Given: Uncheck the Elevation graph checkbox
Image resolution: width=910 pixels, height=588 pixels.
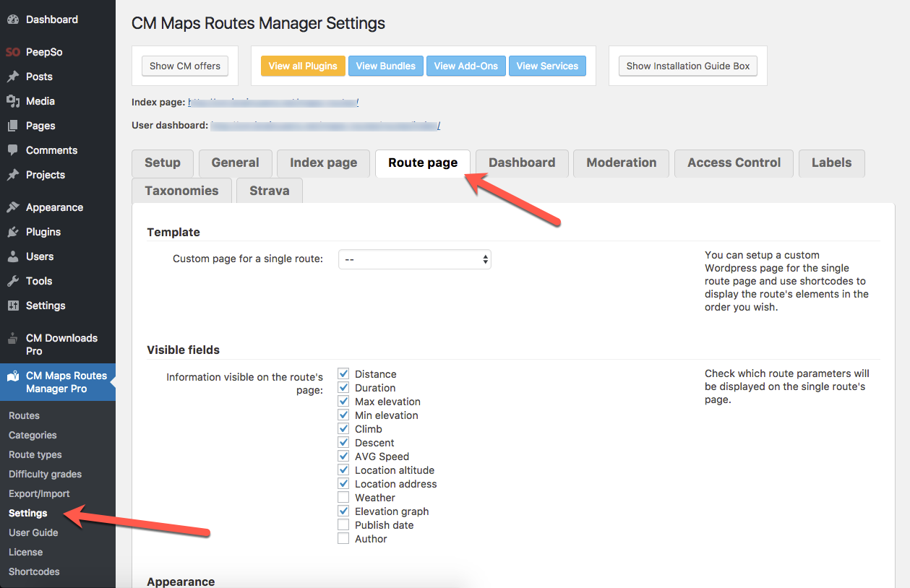Looking at the screenshot, I should [343, 511].
